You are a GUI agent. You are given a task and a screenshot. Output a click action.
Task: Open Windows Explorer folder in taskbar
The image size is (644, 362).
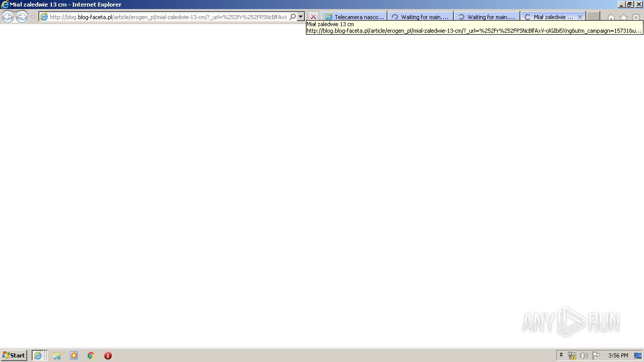coord(57,355)
